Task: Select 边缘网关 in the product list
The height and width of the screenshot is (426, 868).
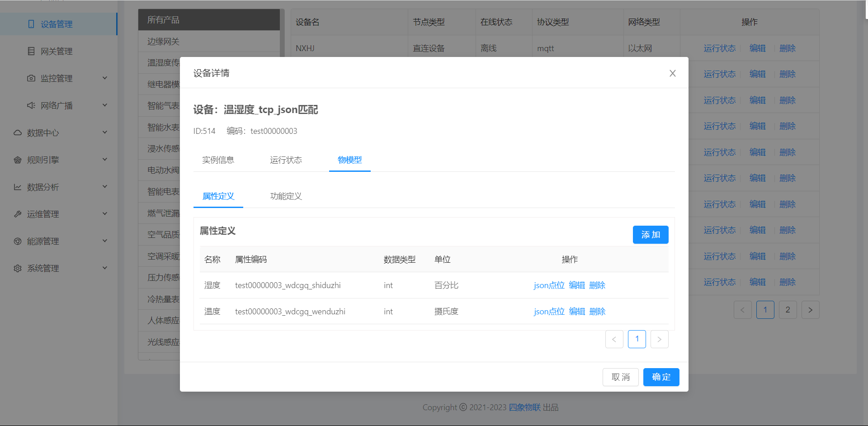Action: pyautogui.click(x=164, y=41)
